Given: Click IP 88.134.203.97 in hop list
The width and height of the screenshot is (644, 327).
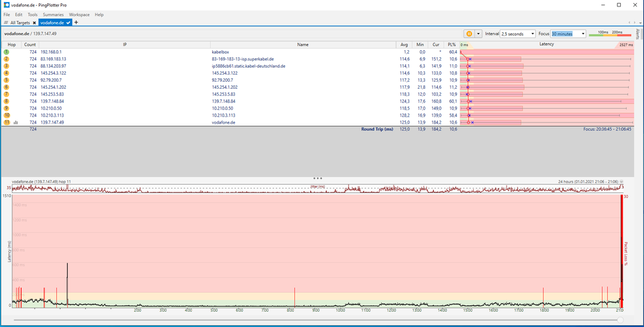Looking at the screenshot, I should point(54,66).
